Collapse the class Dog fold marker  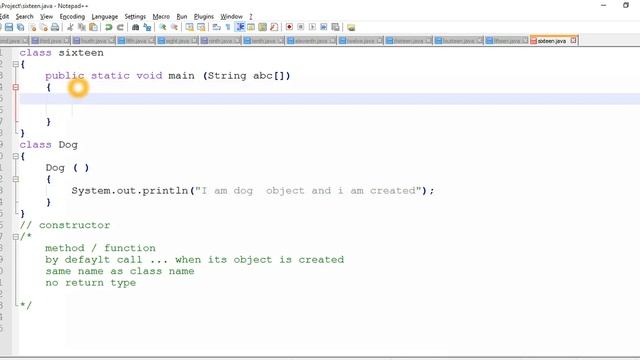pos(16,156)
